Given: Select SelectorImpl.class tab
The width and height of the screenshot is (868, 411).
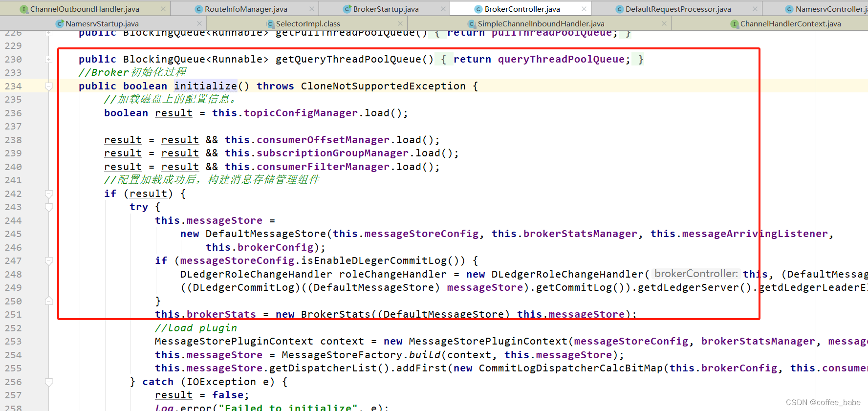Looking at the screenshot, I should (308, 23).
